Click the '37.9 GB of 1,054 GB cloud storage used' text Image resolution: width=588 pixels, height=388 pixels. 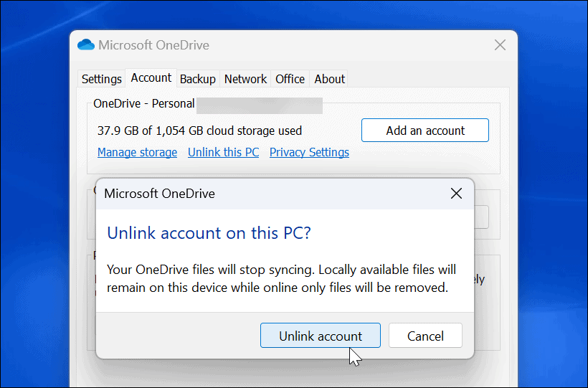point(199,131)
